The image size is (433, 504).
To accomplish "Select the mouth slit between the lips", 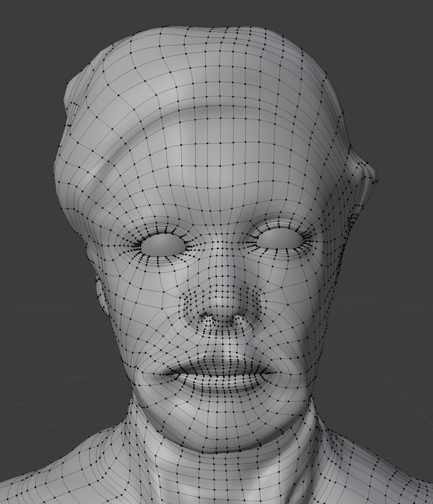I will tap(219, 374).
